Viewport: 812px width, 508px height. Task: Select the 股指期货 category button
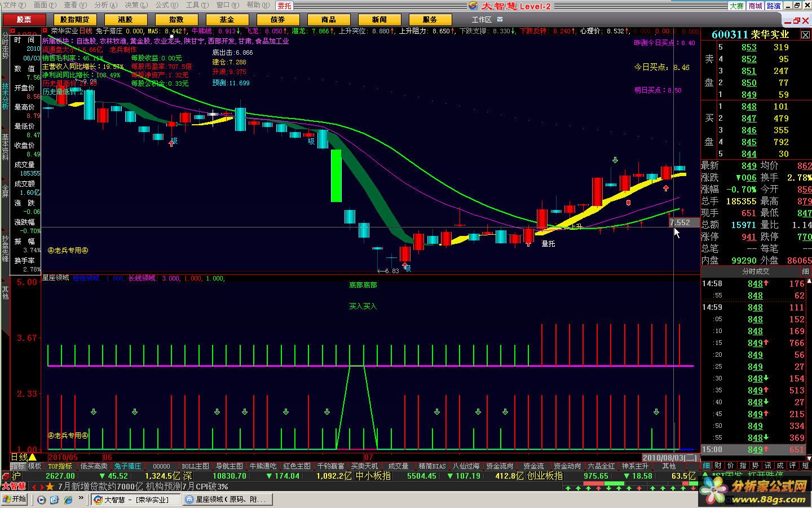(x=74, y=20)
